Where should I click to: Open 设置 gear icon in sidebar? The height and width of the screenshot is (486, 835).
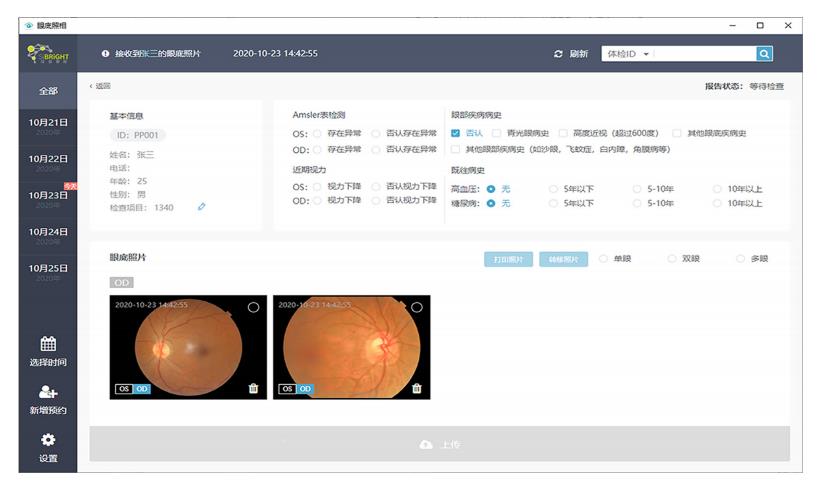pos(47,440)
